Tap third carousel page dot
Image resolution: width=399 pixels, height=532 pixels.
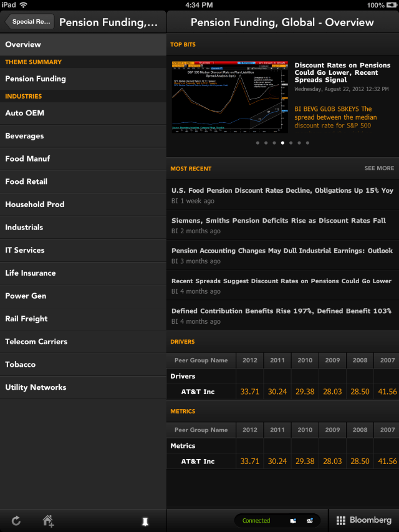pos(274,143)
